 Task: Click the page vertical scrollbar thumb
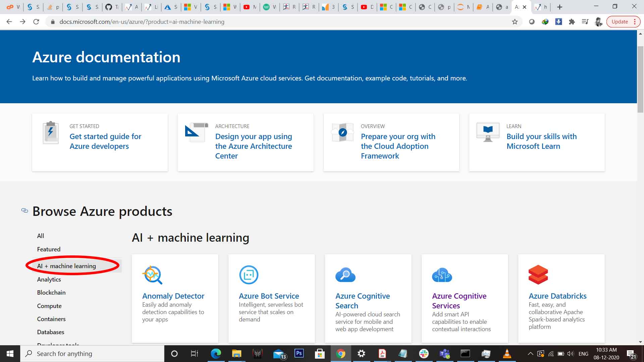click(x=640, y=79)
